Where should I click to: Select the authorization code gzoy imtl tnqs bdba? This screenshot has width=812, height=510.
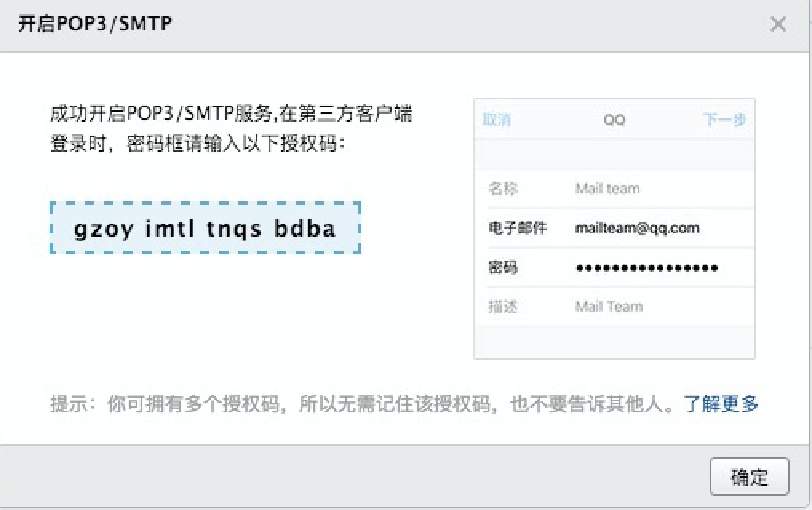(x=205, y=228)
